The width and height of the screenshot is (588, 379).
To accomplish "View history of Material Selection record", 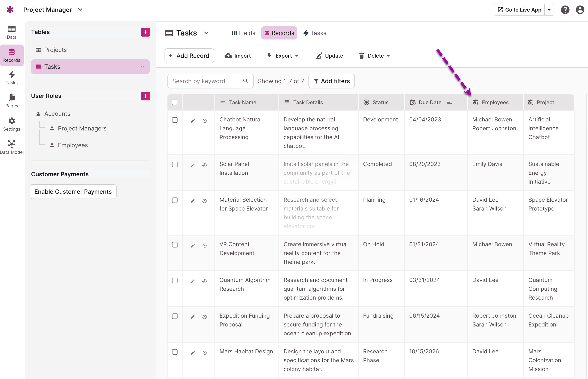I will [x=204, y=201].
